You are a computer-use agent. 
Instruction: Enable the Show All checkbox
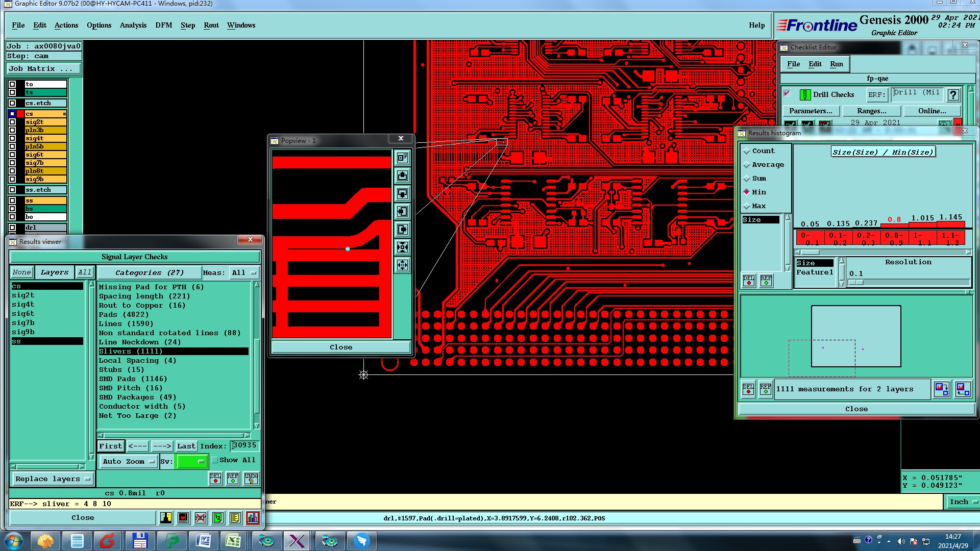tap(215, 460)
